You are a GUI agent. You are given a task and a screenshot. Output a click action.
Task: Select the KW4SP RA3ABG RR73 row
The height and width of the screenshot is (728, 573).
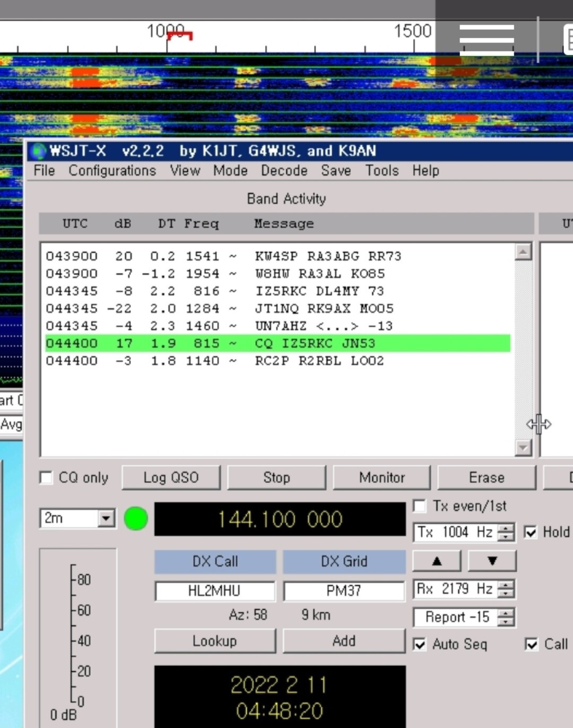pos(277,256)
